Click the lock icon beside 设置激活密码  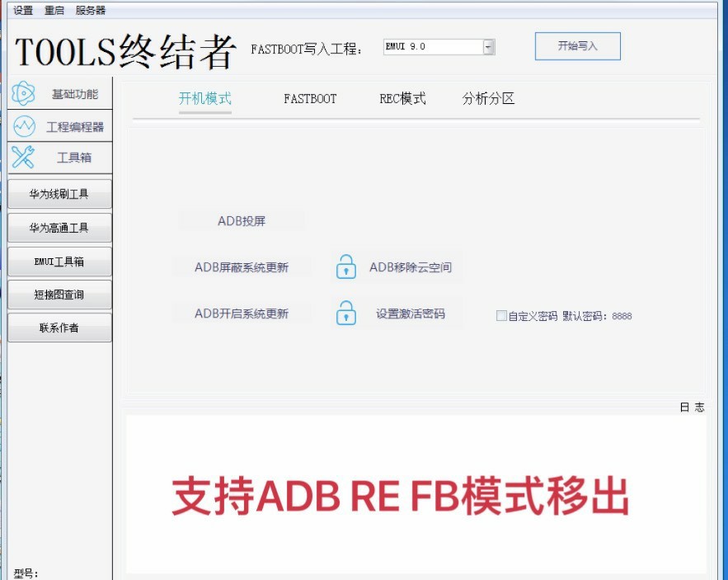pyautogui.click(x=345, y=314)
